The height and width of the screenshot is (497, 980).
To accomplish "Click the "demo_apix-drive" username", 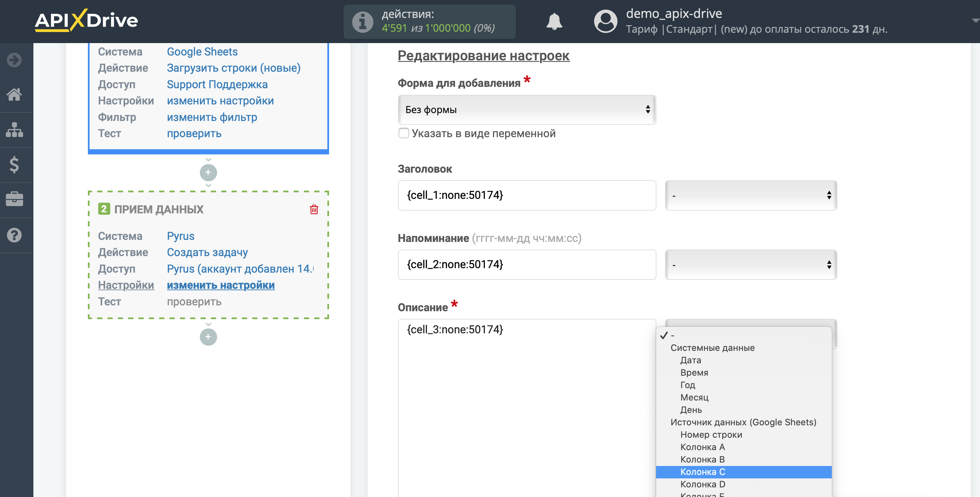I will pyautogui.click(x=674, y=13).
